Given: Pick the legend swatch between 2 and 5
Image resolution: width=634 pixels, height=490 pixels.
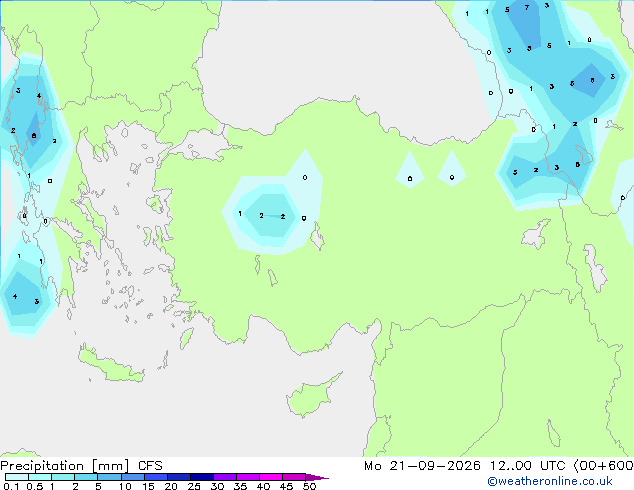Looking at the screenshot, I should (86, 477).
